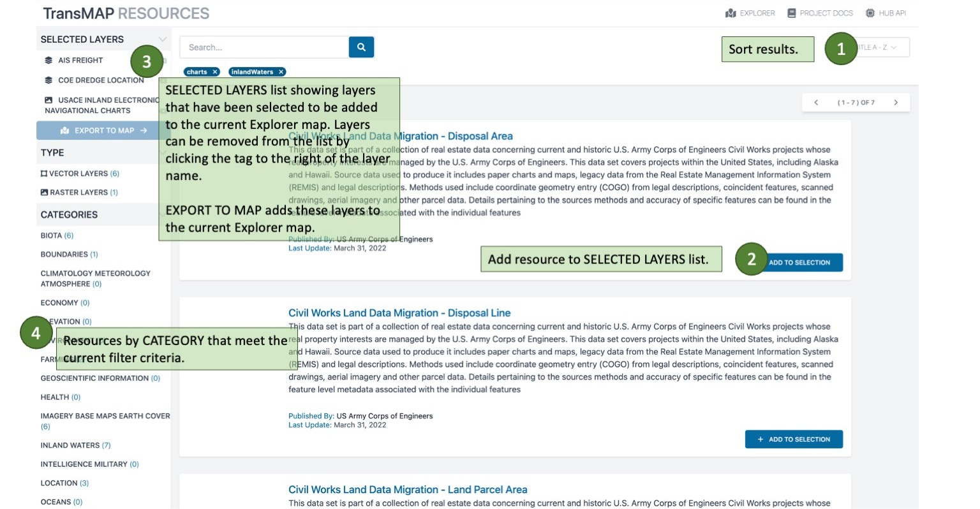
Task: Filter by the BIOTA category
Action: tap(57, 236)
